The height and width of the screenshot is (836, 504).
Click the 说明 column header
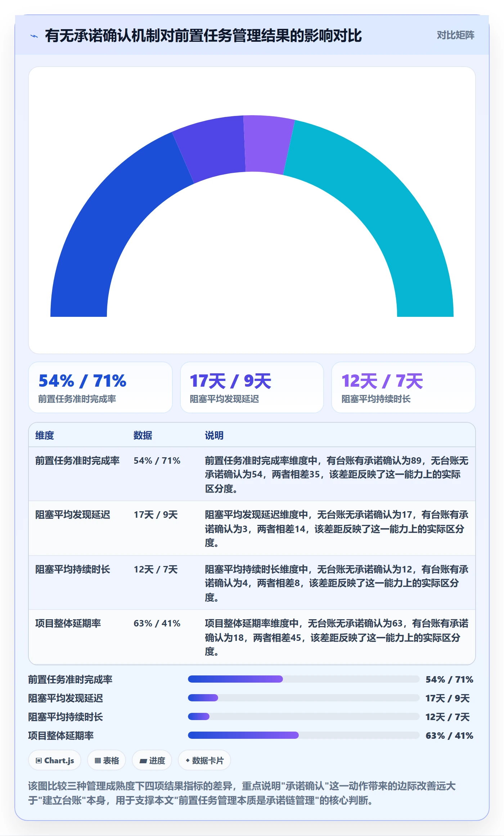(214, 435)
